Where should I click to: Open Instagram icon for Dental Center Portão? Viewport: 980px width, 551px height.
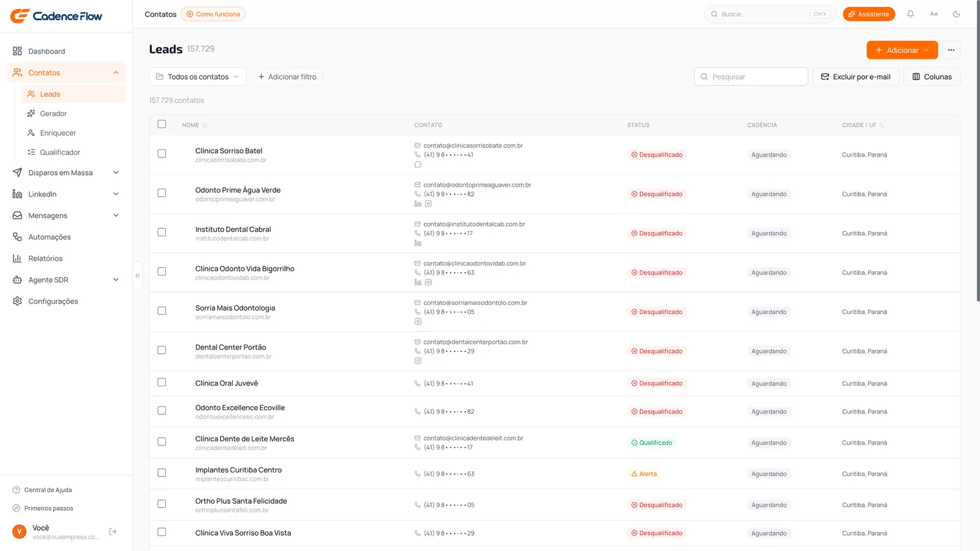coord(418,361)
